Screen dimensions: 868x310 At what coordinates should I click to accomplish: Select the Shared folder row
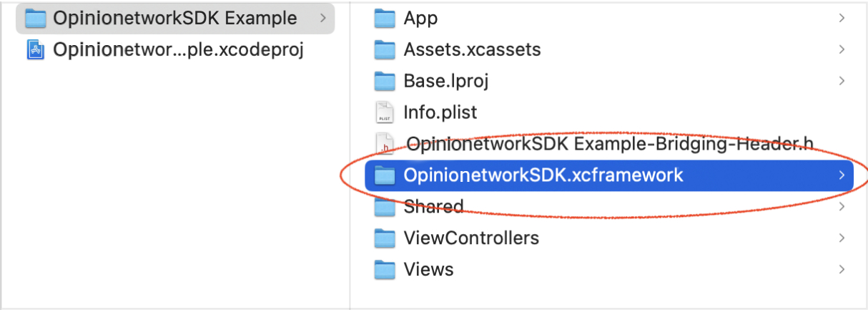tap(433, 207)
